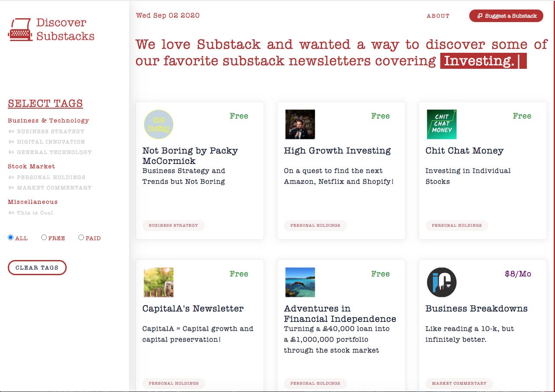Open the Business Breakdowns circular logo
This screenshot has height=392, width=555.
click(x=442, y=283)
